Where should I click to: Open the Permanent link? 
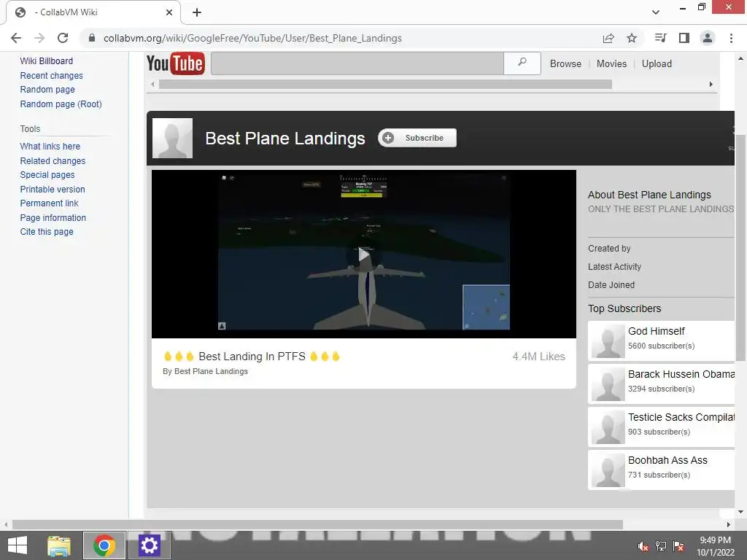point(49,203)
